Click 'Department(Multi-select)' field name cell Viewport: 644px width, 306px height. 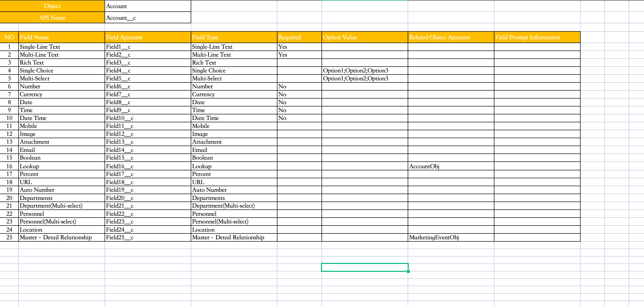[x=61, y=206]
